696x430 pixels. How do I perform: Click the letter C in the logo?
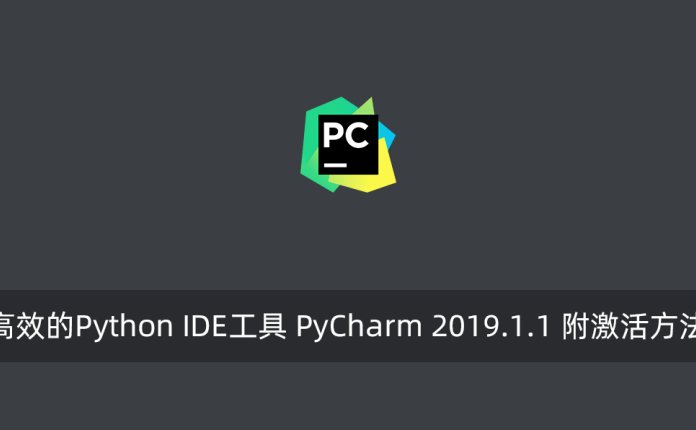357,135
